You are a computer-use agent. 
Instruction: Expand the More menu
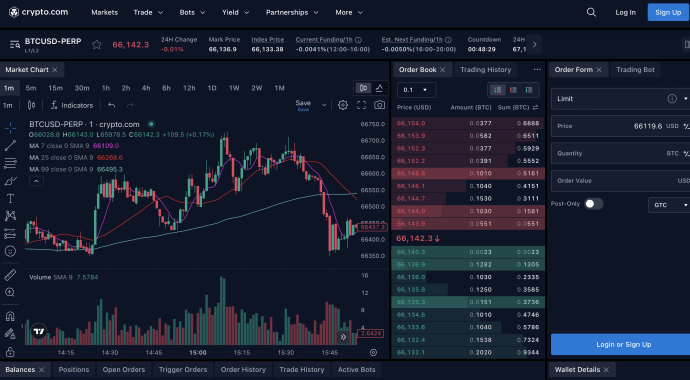click(x=349, y=12)
